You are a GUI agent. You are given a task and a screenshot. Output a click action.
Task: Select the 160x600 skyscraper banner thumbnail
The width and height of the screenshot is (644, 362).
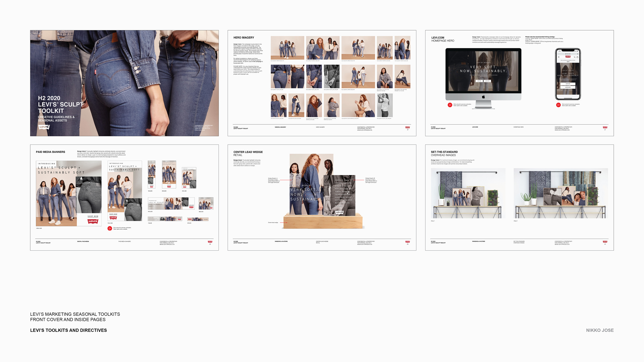151,174
